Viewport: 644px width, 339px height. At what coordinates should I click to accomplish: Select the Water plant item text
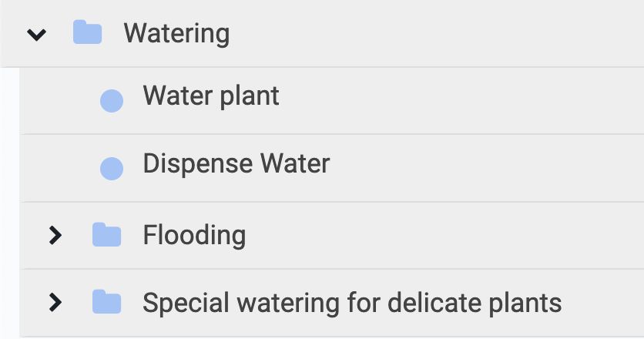(211, 96)
